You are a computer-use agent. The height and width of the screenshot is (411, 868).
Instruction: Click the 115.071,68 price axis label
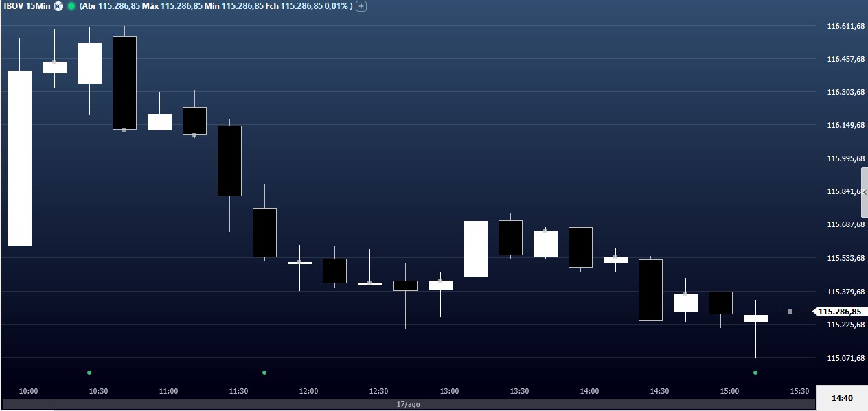(845, 358)
